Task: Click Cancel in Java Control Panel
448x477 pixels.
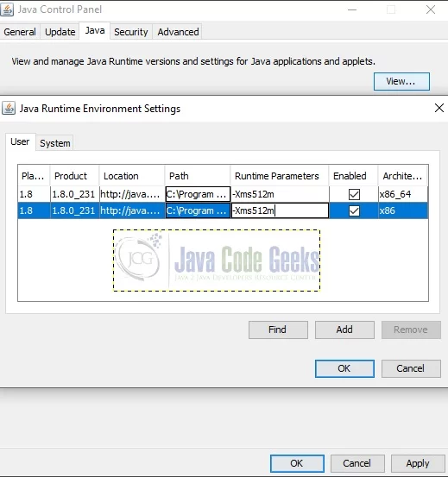Action: point(357,463)
